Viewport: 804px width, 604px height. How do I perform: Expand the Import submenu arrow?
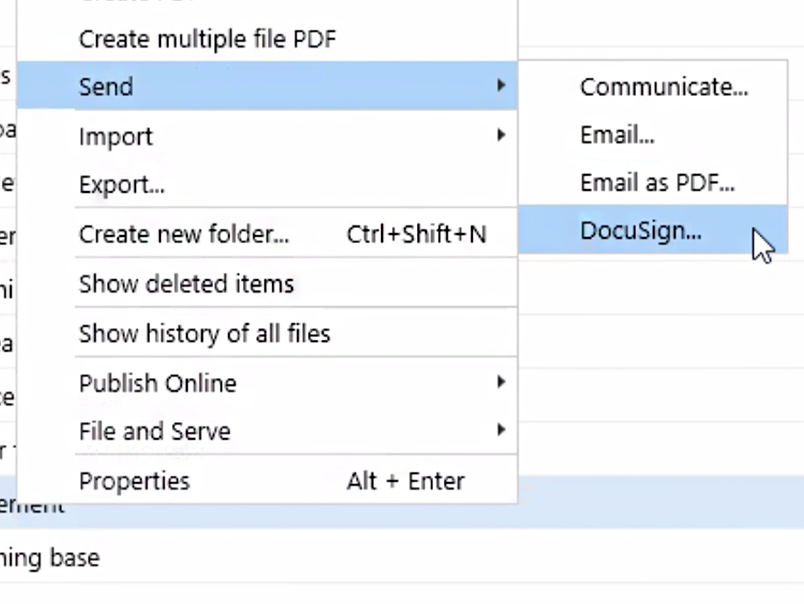pyautogui.click(x=500, y=136)
